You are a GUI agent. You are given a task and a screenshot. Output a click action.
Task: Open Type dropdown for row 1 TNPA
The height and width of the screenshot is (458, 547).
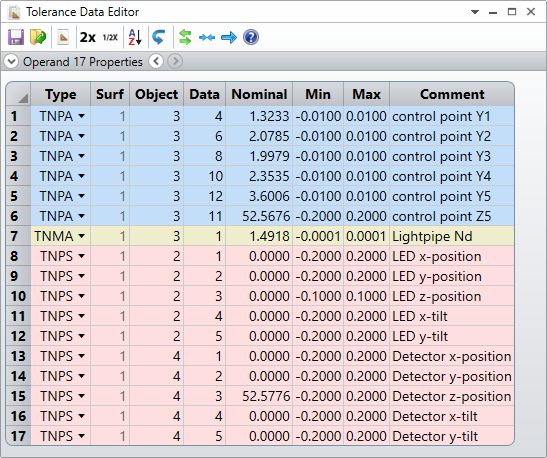tap(81, 116)
